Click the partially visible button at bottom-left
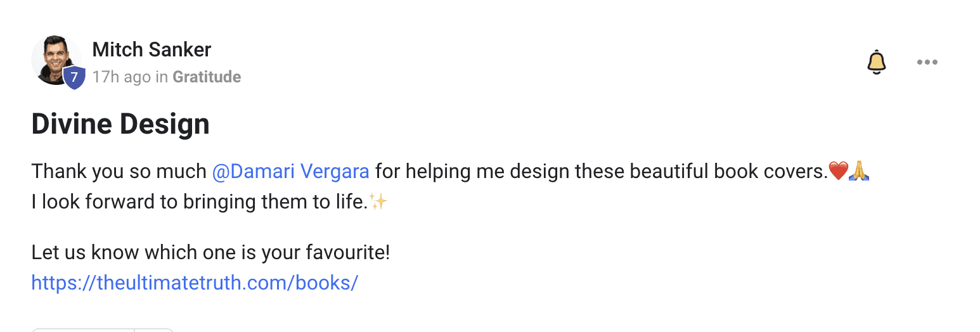The width and height of the screenshot is (980, 332). pos(82,329)
